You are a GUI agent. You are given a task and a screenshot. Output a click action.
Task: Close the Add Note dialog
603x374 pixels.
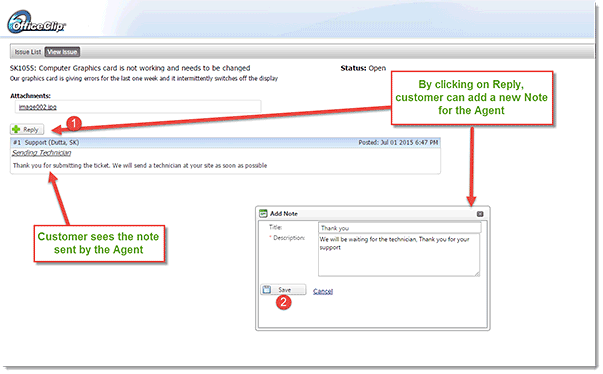point(480,214)
